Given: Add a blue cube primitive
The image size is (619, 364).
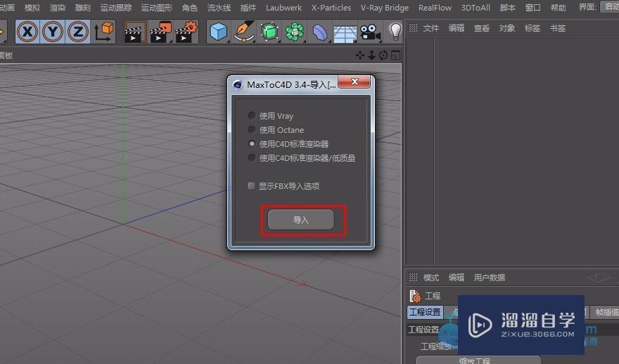Looking at the screenshot, I should (218, 32).
